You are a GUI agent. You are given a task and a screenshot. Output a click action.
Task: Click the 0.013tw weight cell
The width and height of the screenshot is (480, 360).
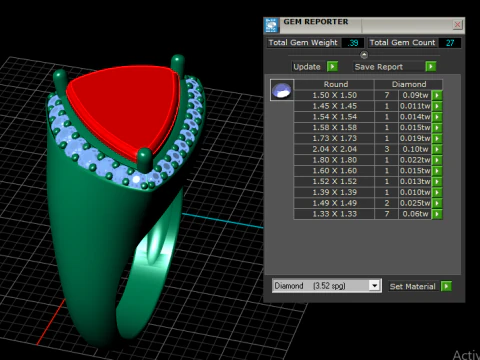[415, 182]
